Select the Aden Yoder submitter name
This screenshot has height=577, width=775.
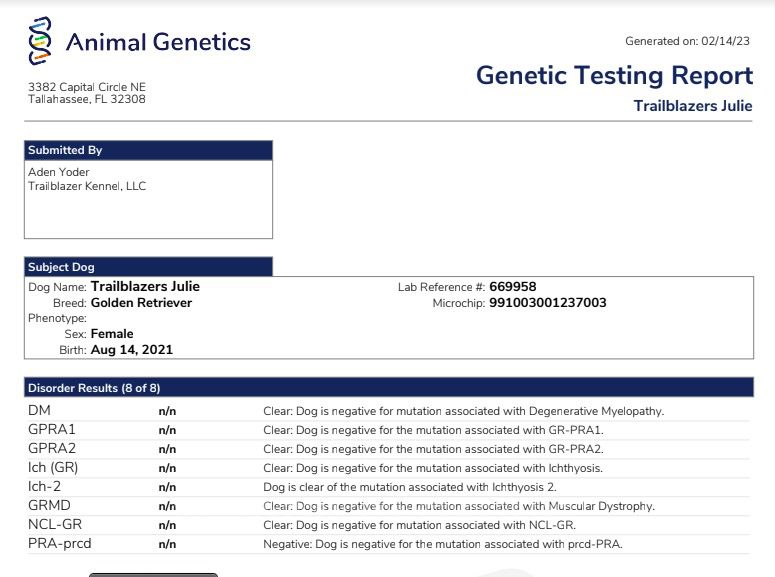coord(58,172)
